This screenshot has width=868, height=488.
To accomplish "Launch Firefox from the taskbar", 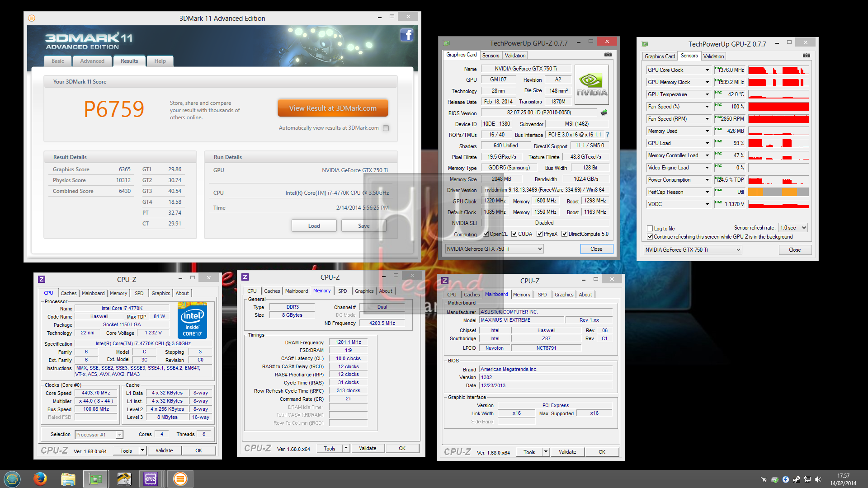I will (40, 479).
